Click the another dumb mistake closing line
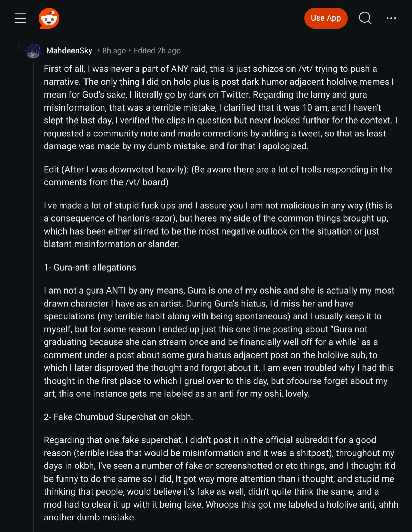The image size is (412, 532). coord(90,517)
